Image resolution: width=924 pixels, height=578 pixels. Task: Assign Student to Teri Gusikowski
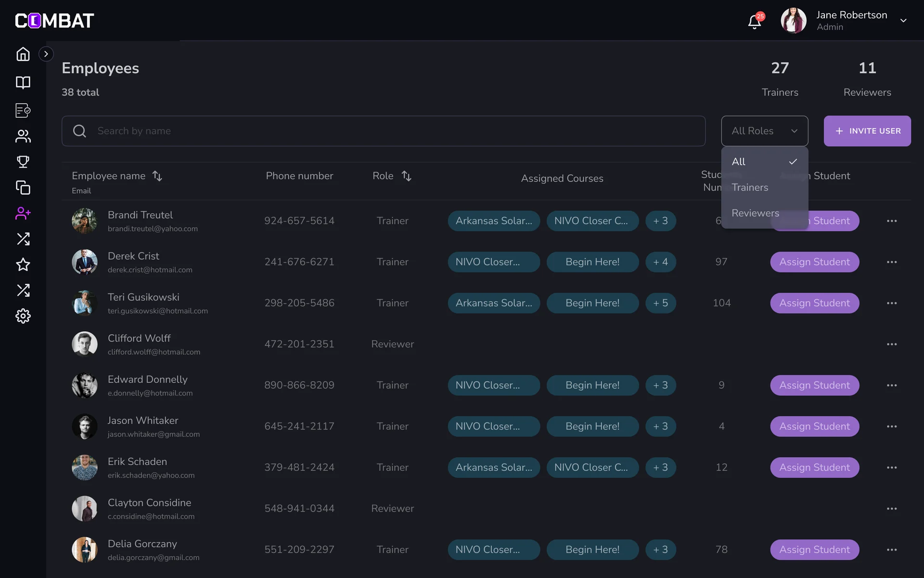coord(814,303)
